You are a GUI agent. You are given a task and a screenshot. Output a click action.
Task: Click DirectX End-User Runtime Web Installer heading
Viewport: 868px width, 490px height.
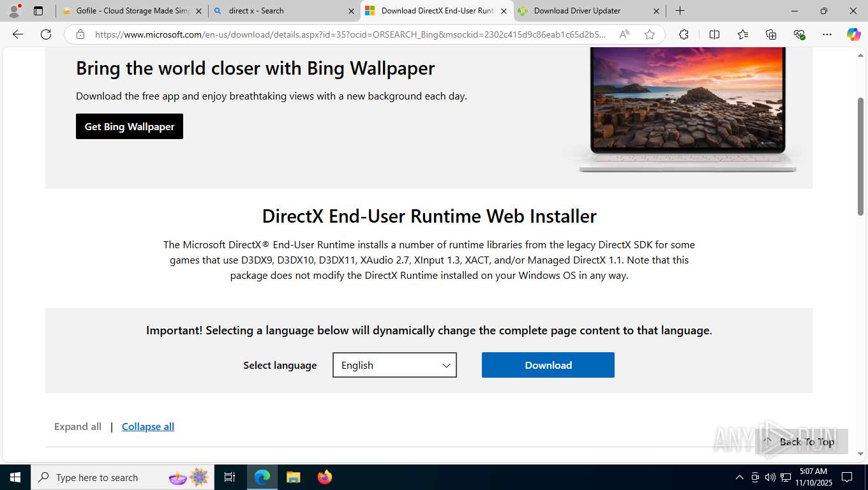[429, 216]
